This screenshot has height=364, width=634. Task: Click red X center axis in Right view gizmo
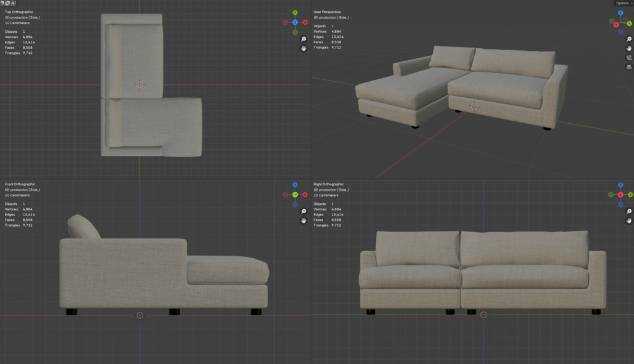click(x=620, y=194)
